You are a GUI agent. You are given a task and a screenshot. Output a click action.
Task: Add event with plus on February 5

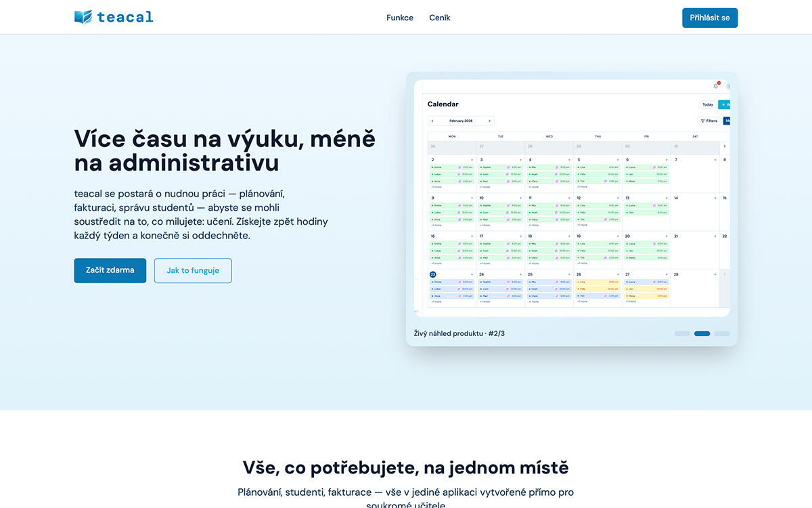[x=618, y=160]
